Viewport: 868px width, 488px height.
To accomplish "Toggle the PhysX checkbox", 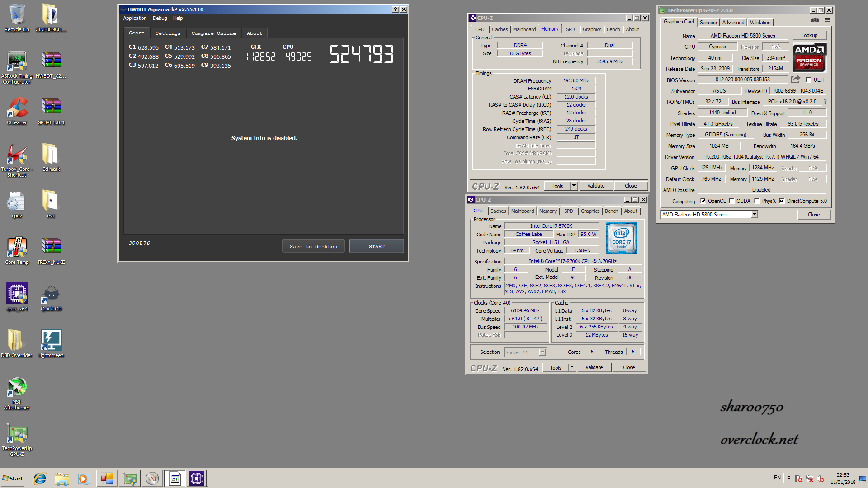I will coord(757,201).
